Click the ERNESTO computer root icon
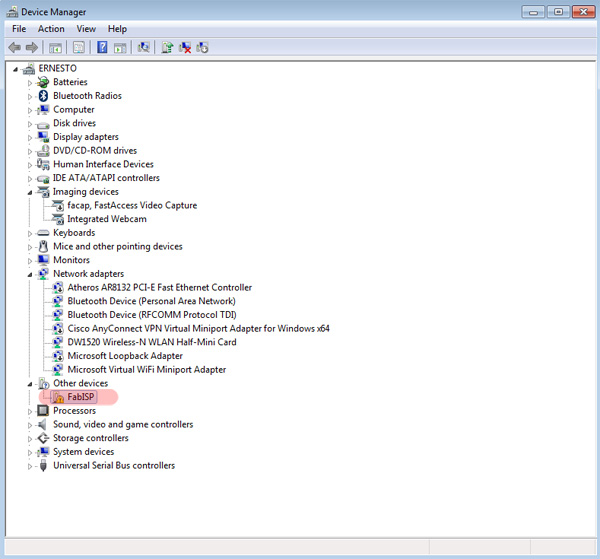Image resolution: width=600 pixels, height=559 pixels. 29,68
